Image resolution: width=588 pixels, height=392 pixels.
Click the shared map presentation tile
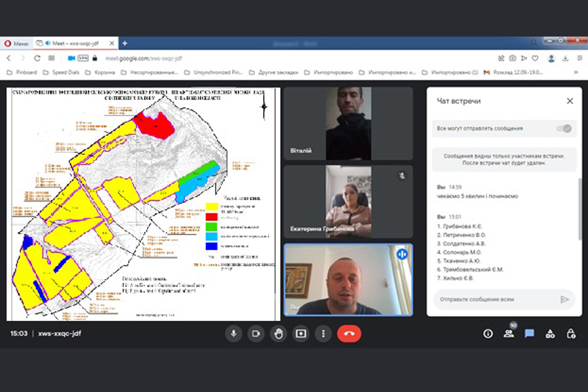pos(143,204)
